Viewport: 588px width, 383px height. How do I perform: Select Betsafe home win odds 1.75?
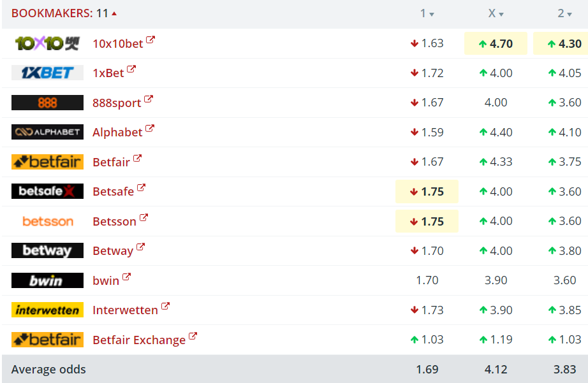[427, 191]
